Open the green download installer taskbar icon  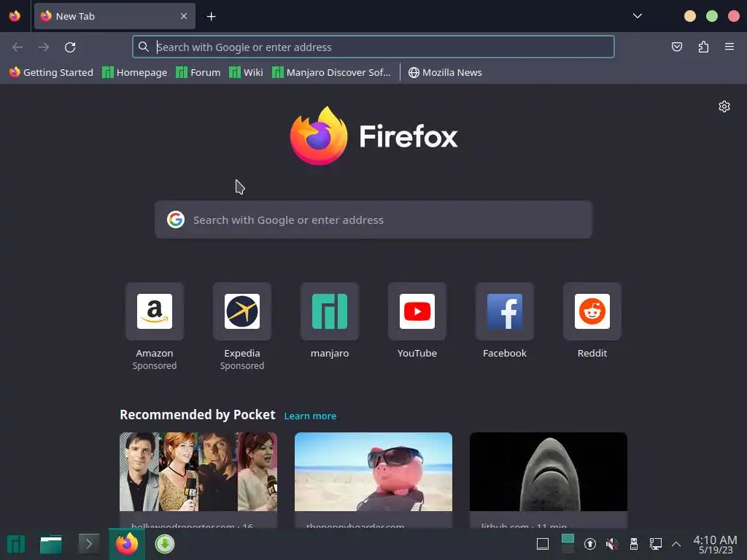tap(165, 544)
